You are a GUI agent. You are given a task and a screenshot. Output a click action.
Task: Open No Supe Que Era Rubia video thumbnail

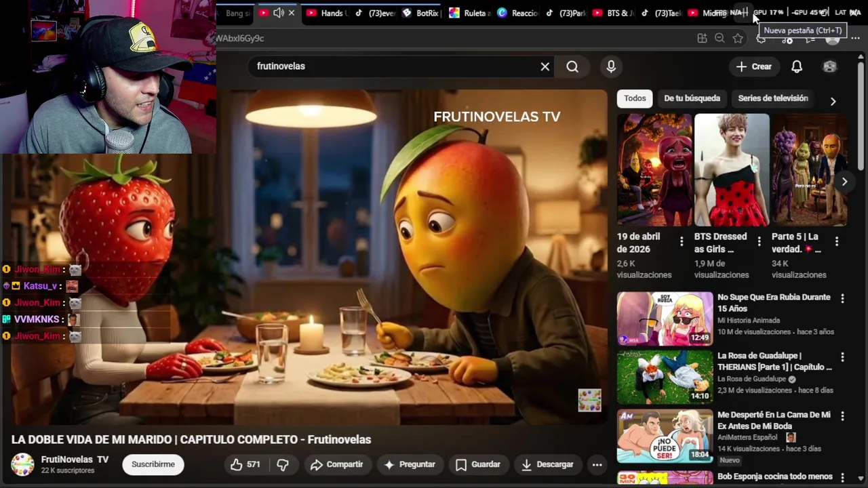pyautogui.click(x=665, y=319)
